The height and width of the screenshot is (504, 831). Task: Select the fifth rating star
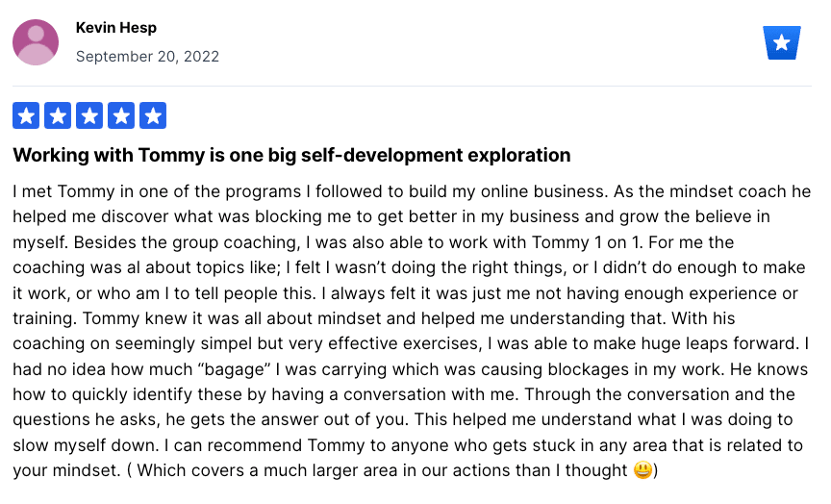point(153,115)
